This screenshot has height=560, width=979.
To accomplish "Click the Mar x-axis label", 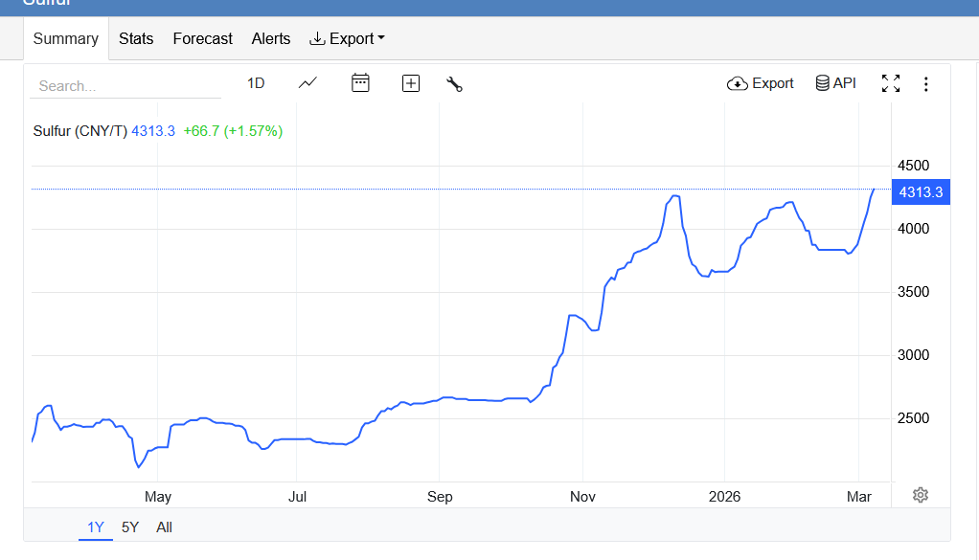I will [x=859, y=497].
